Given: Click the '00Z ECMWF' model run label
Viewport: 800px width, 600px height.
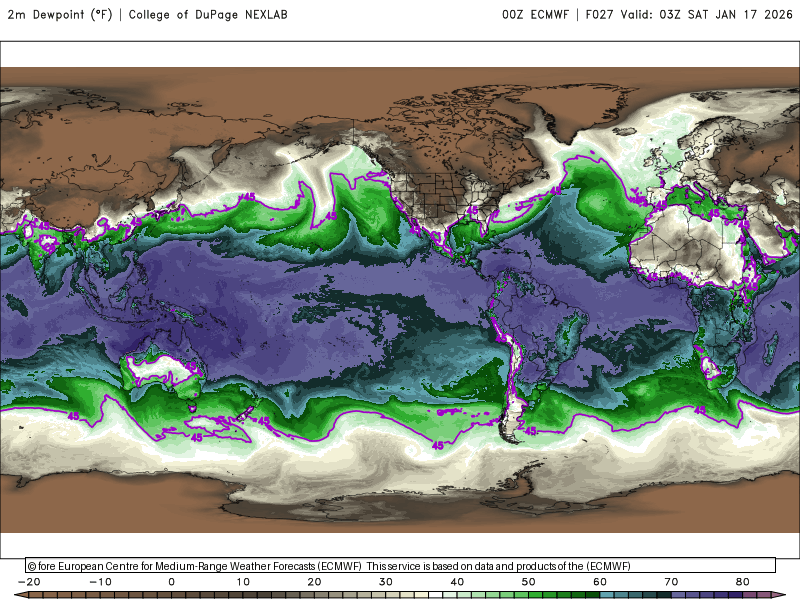Looking at the screenshot, I should click(535, 15).
